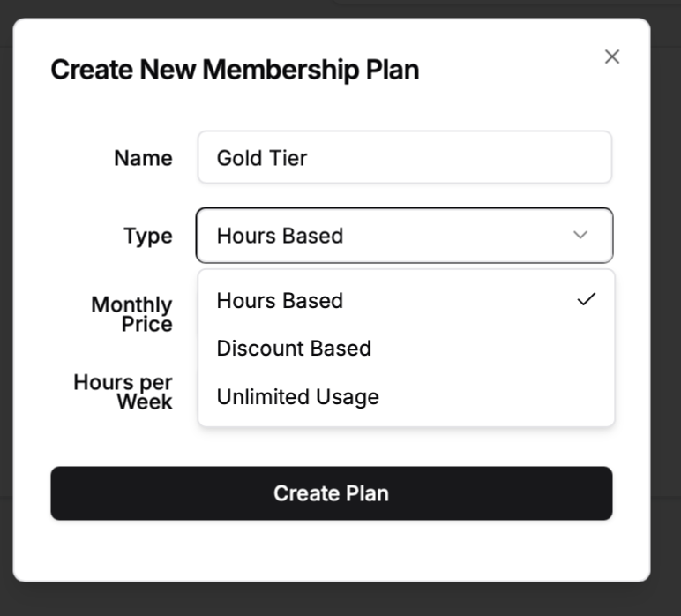The width and height of the screenshot is (681, 616).
Task: Click the 'Gold Tier' text in Name
Action: coord(262,158)
